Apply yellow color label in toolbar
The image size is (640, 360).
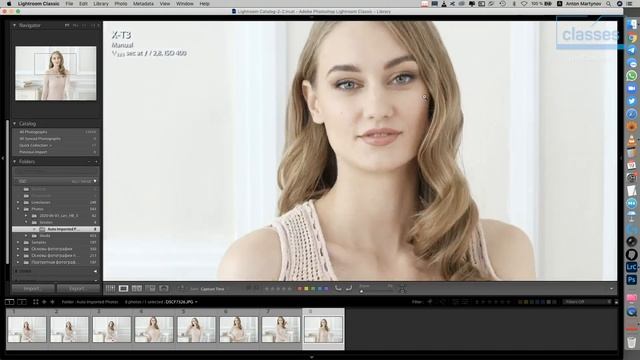tap(306, 289)
